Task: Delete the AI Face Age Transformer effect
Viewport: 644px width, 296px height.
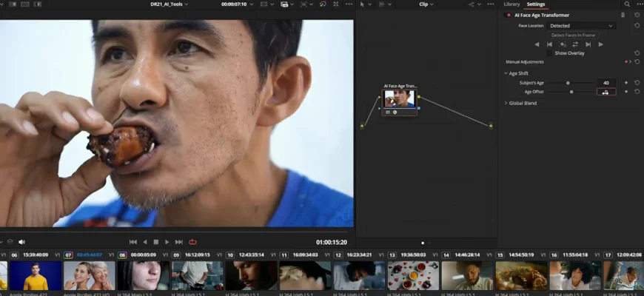Action: [x=623, y=15]
